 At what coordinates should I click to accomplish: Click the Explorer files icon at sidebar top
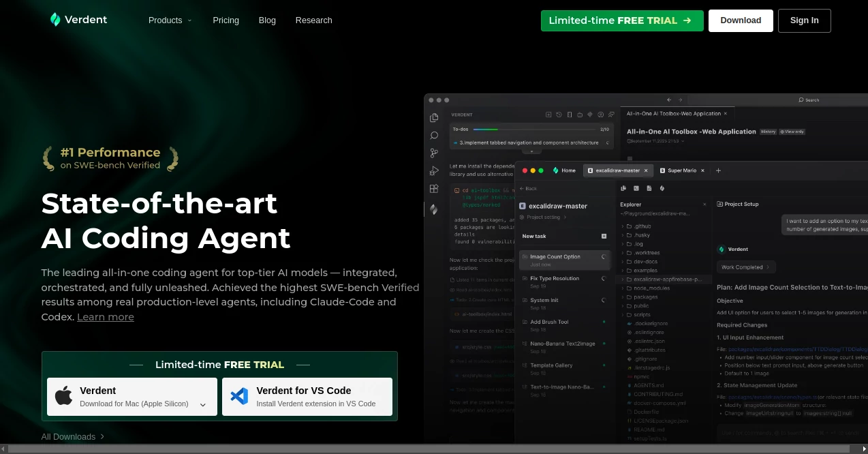click(434, 117)
